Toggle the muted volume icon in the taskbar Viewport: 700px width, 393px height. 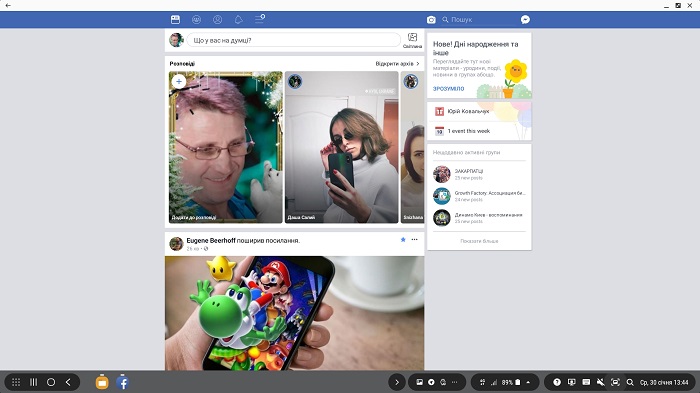tap(600, 382)
